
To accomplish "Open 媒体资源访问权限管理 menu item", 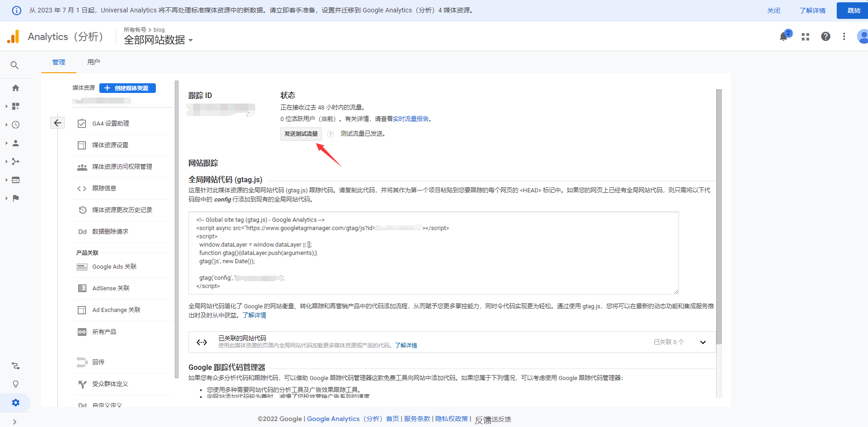I will [x=122, y=167].
